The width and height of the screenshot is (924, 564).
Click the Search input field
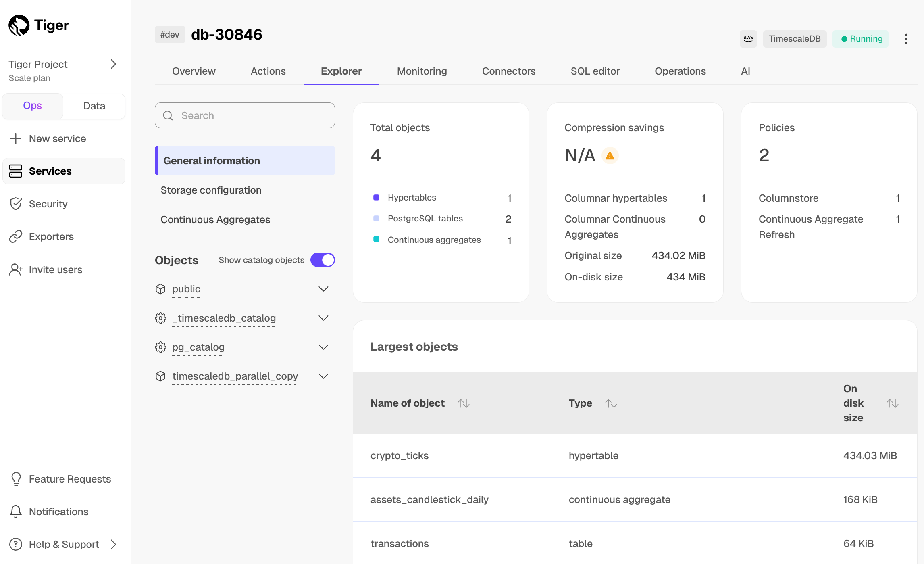point(245,115)
